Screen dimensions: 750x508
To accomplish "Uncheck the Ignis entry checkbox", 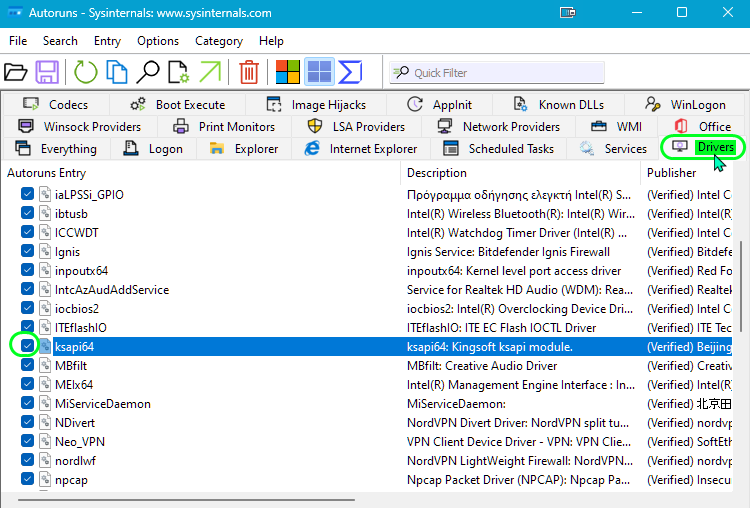I will (27, 251).
